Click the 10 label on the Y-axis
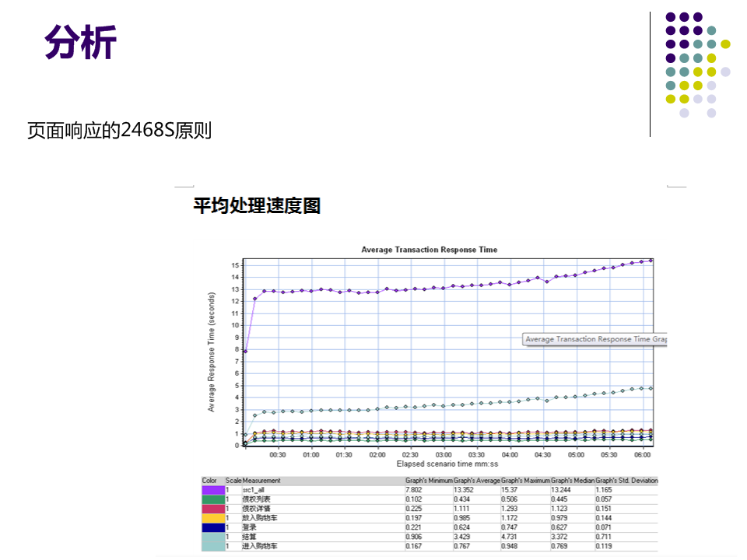The image size is (747, 560). (235, 325)
